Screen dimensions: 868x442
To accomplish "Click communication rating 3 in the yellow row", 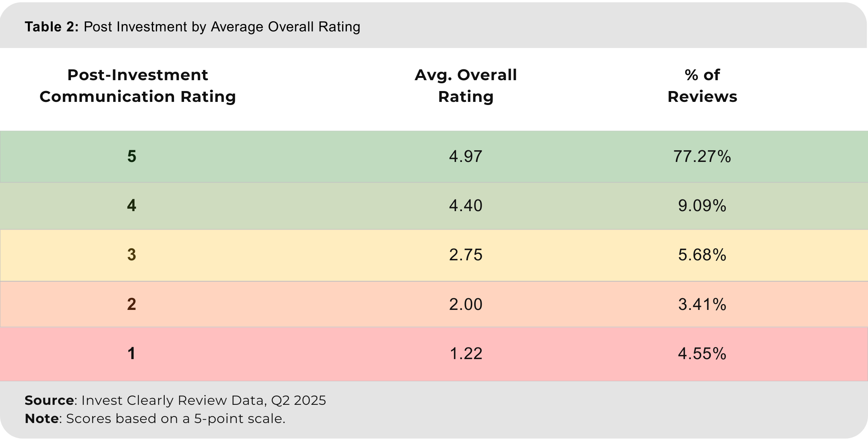I will coord(132,255).
